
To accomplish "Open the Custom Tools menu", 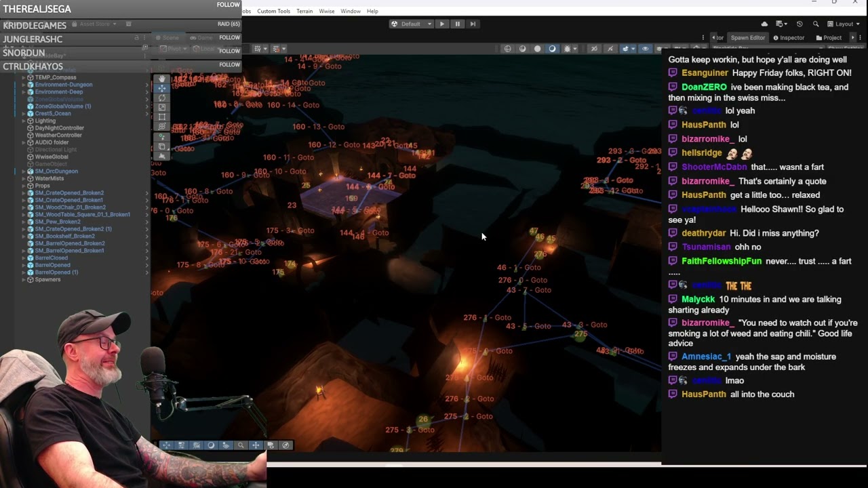I will (x=273, y=12).
